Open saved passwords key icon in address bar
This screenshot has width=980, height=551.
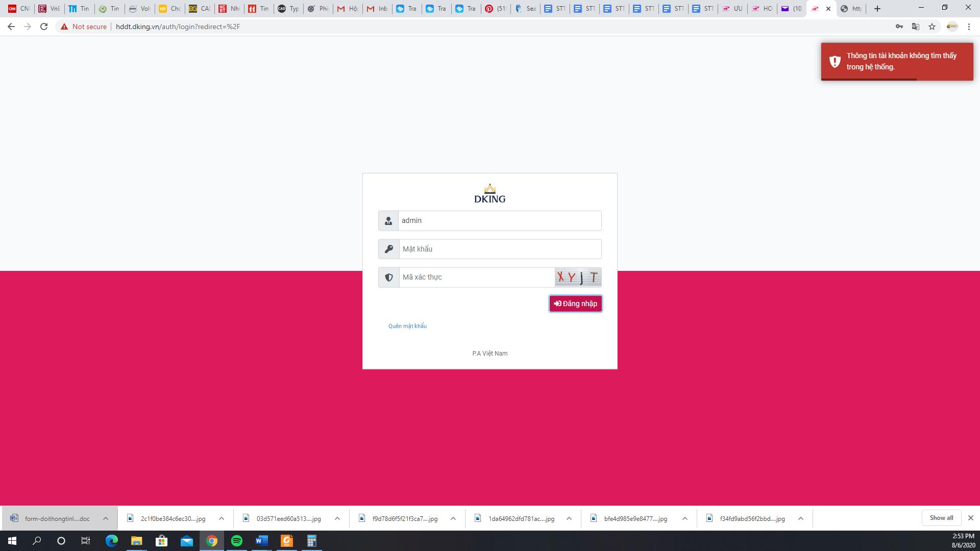pyautogui.click(x=899, y=27)
